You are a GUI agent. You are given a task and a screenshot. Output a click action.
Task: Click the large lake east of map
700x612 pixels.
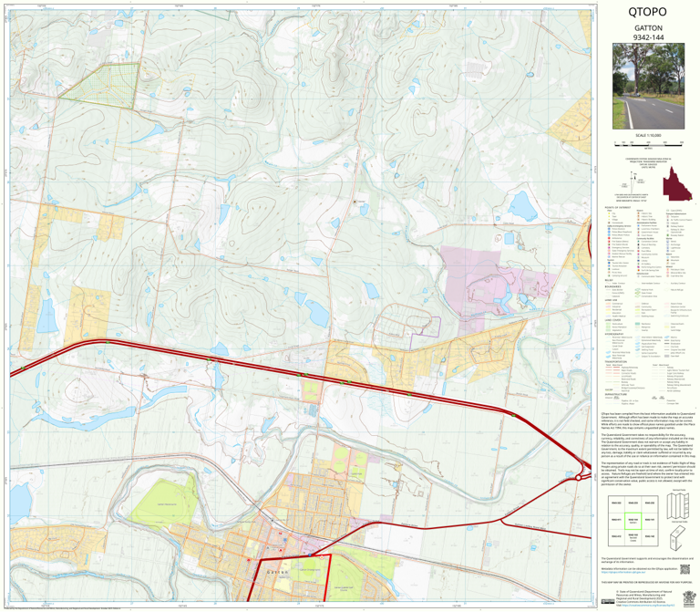523,205
